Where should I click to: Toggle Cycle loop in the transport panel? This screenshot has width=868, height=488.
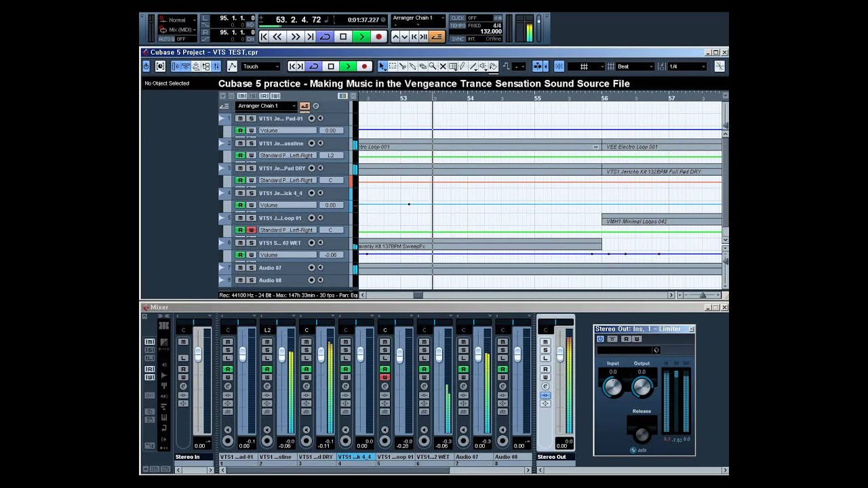pos(325,37)
